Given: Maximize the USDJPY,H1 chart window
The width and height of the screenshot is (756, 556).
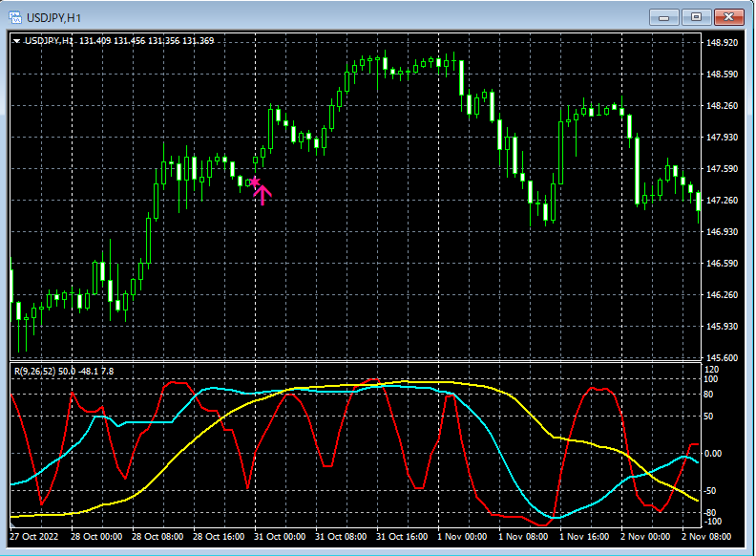Looking at the screenshot, I should tap(697, 17).
